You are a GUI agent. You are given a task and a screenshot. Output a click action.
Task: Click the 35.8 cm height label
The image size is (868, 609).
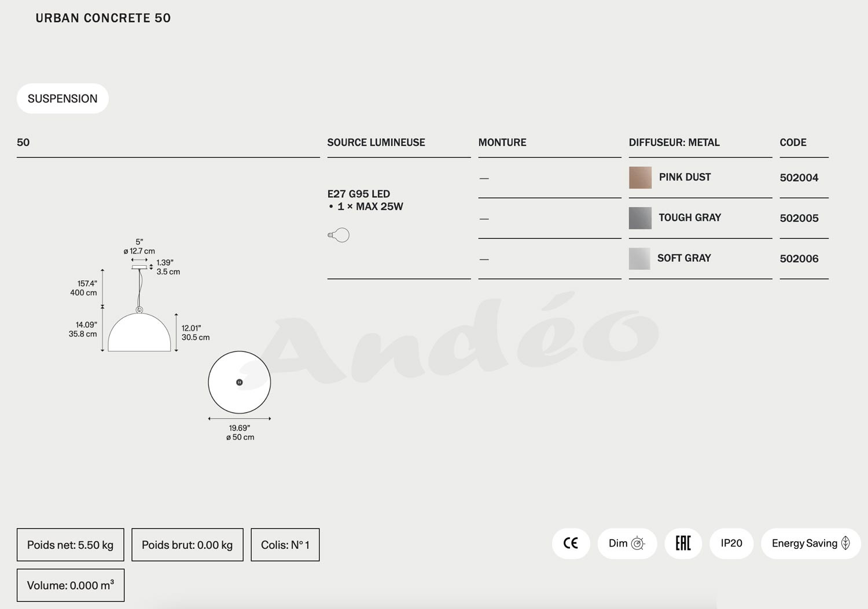(83, 334)
